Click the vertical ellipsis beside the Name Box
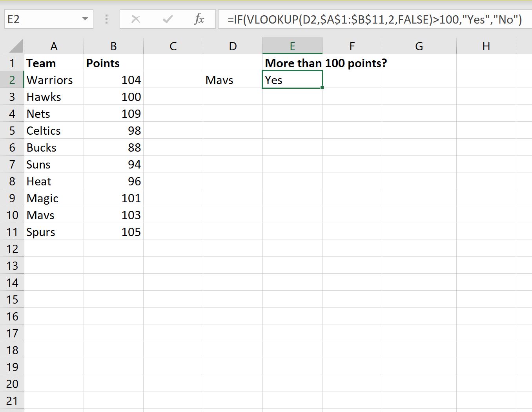Screen dimensions: 532x412 (x=106, y=19)
